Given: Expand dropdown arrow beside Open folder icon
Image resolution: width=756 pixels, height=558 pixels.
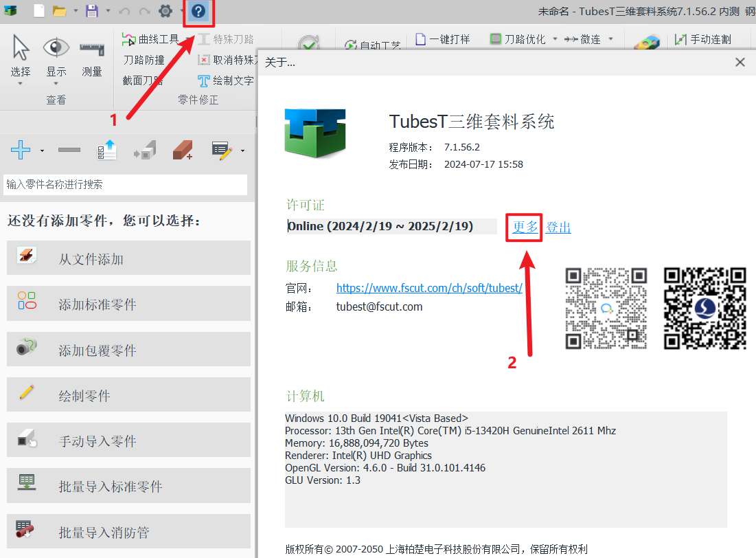Looking at the screenshot, I should click(76, 10).
